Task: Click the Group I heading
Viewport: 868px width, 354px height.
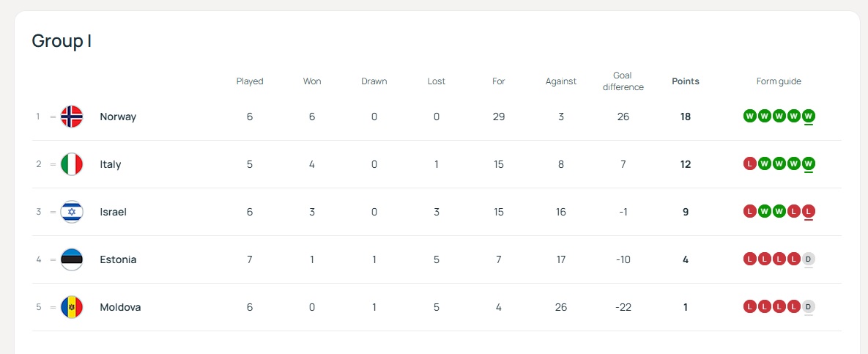Action: pyautogui.click(x=62, y=41)
